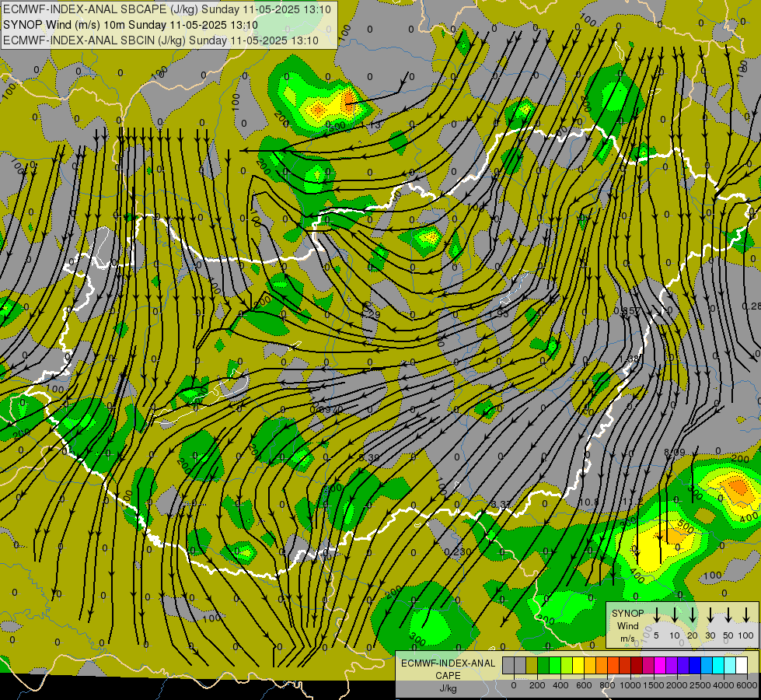761x700 pixels.
Task: Click the SBCIN title line in the header box
Action: [x=161, y=40]
